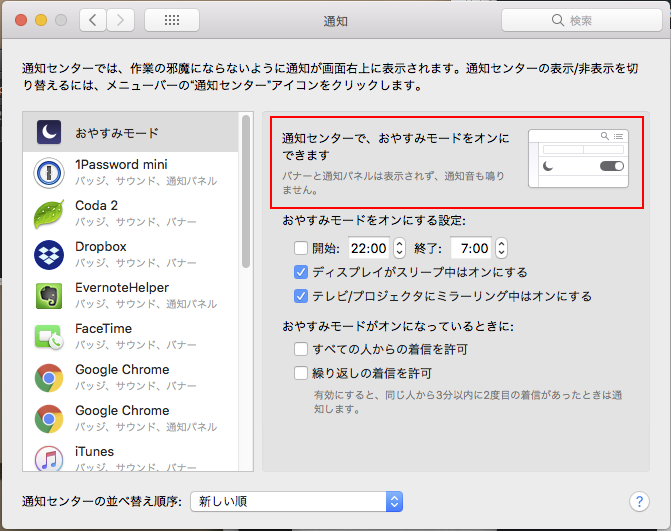Select the おやすみモード moon icon
671x531 pixels.
49,132
